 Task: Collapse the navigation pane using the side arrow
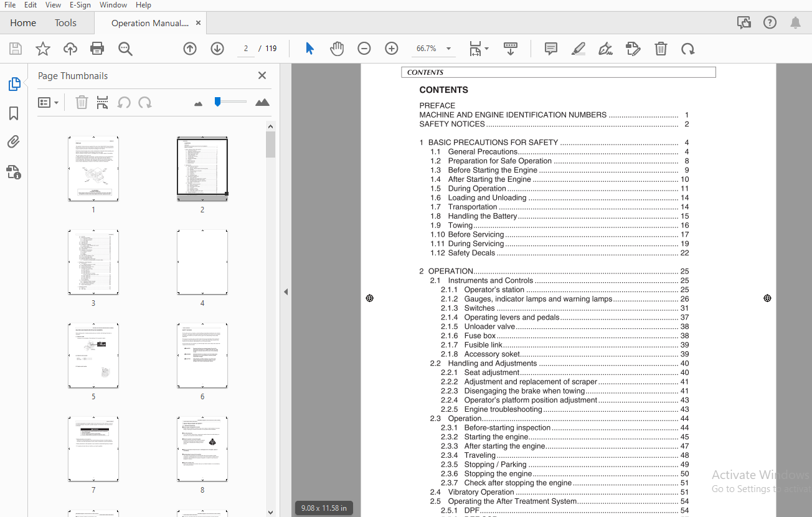[x=286, y=292]
